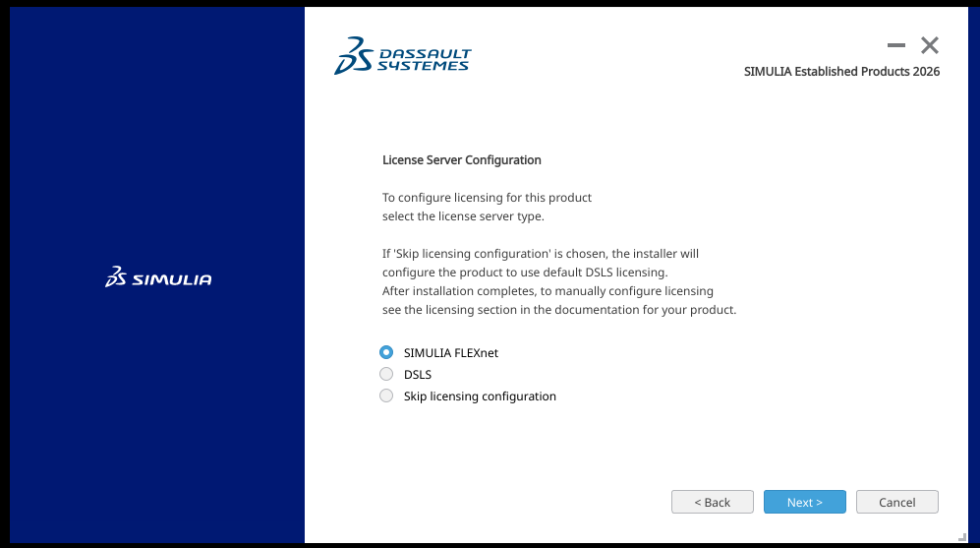
Task: Click the License Server Configuration heading
Action: [461, 160]
